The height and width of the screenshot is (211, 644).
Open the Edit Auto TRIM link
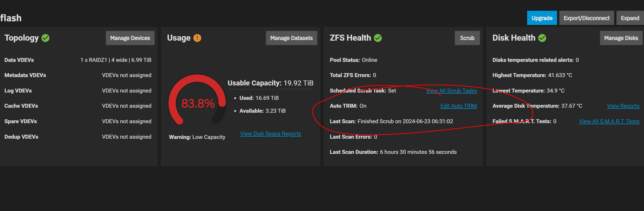[459, 106]
